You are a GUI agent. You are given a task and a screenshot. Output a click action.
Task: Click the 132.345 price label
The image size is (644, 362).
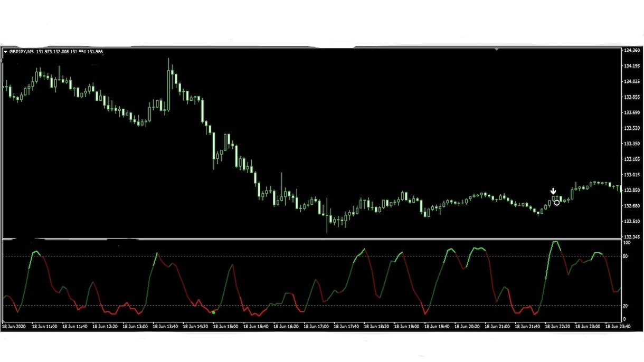pos(632,237)
